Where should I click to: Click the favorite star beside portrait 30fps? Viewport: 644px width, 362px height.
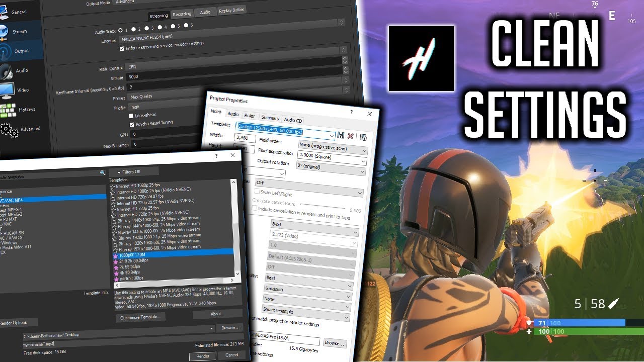point(116,279)
